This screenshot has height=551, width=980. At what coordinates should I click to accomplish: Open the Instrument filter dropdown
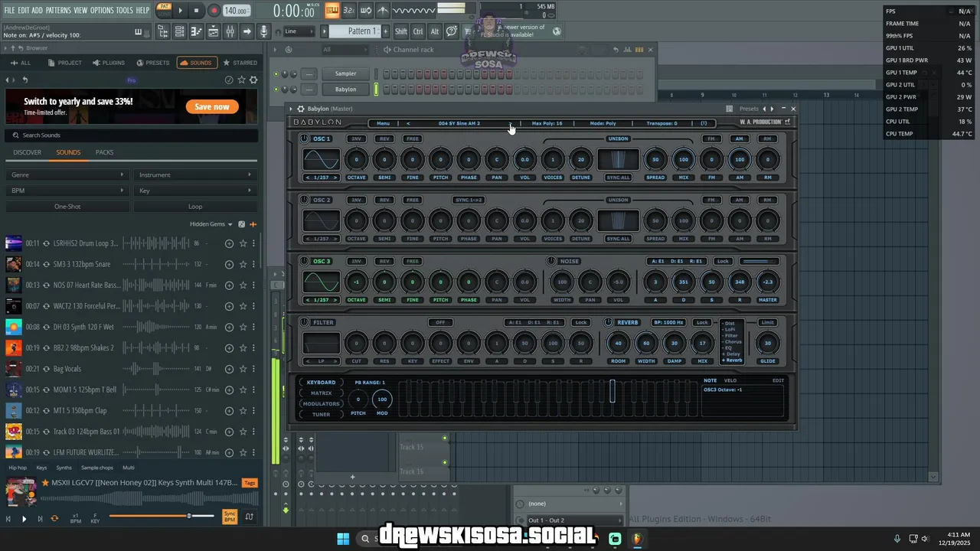click(194, 174)
